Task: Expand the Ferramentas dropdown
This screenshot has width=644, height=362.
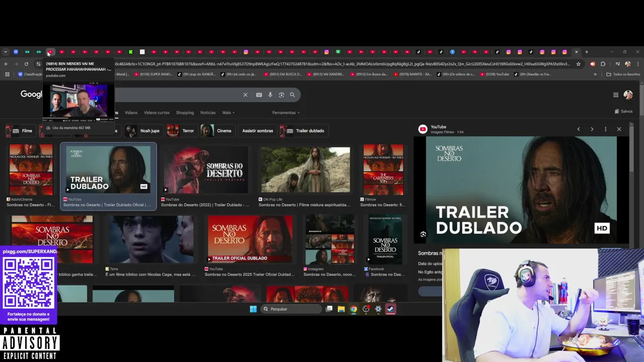Action: pyautogui.click(x=286, y=113)
